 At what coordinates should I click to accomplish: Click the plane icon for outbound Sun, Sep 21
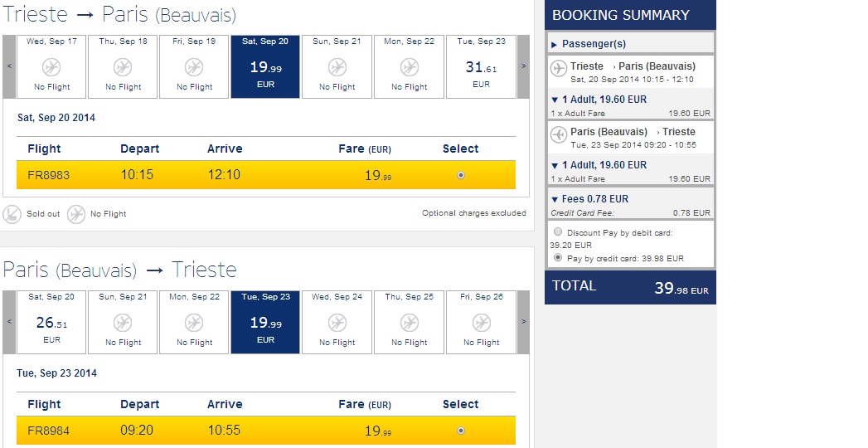337,67
